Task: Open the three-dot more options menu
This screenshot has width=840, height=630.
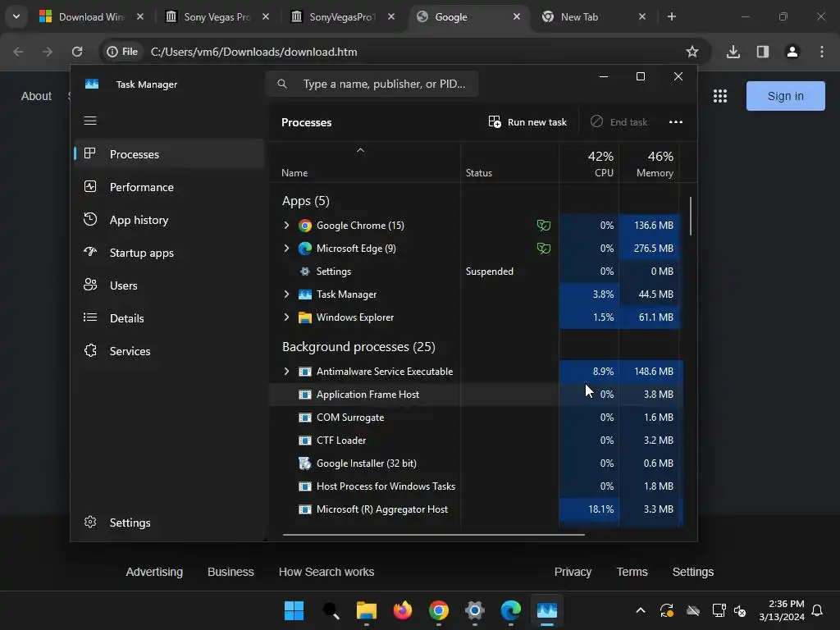Action: tap(676, 122)
